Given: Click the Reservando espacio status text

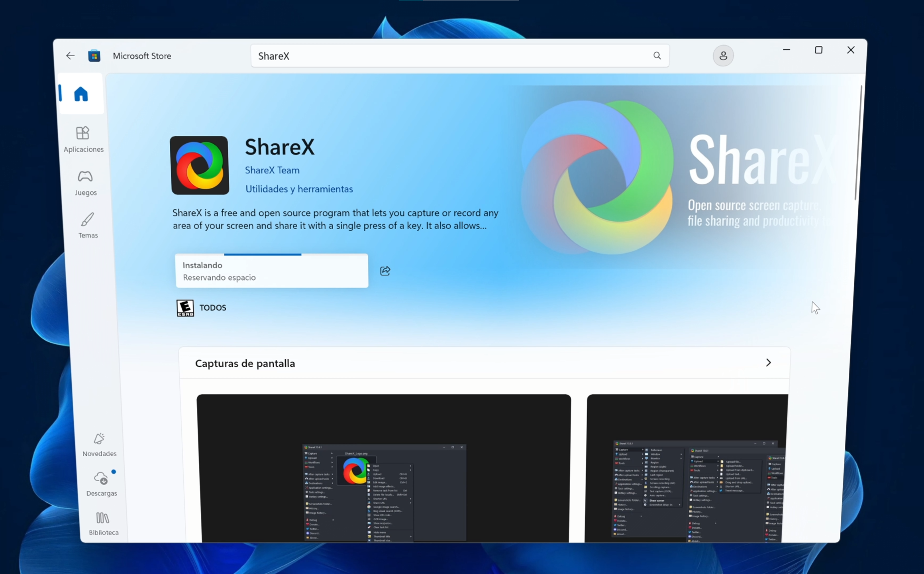Looking at the screenshot, I should [219, 277].
